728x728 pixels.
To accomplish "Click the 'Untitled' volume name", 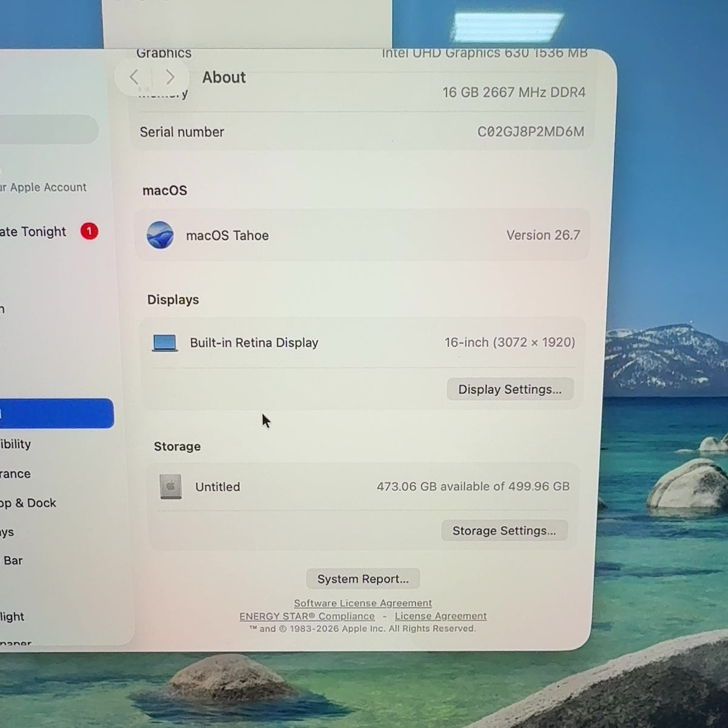I will point(218,487).
